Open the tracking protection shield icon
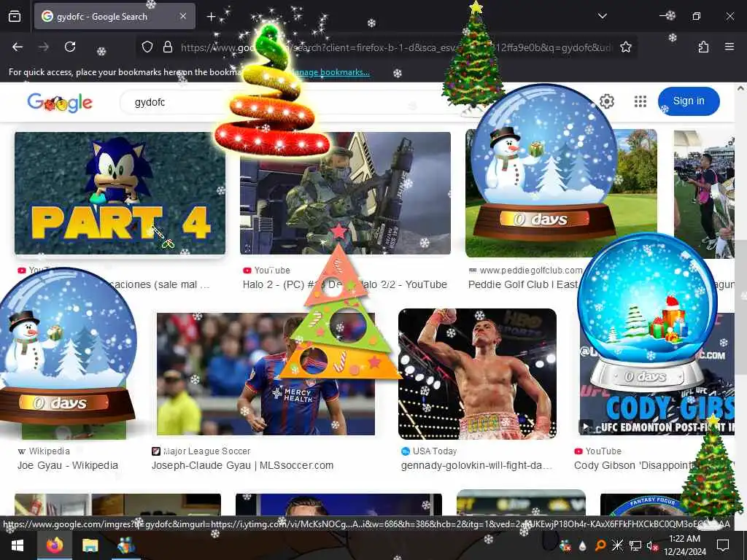 147,47
